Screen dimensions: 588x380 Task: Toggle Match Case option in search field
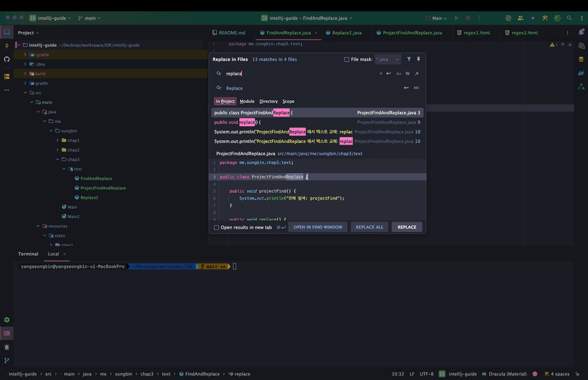point(399,73)
